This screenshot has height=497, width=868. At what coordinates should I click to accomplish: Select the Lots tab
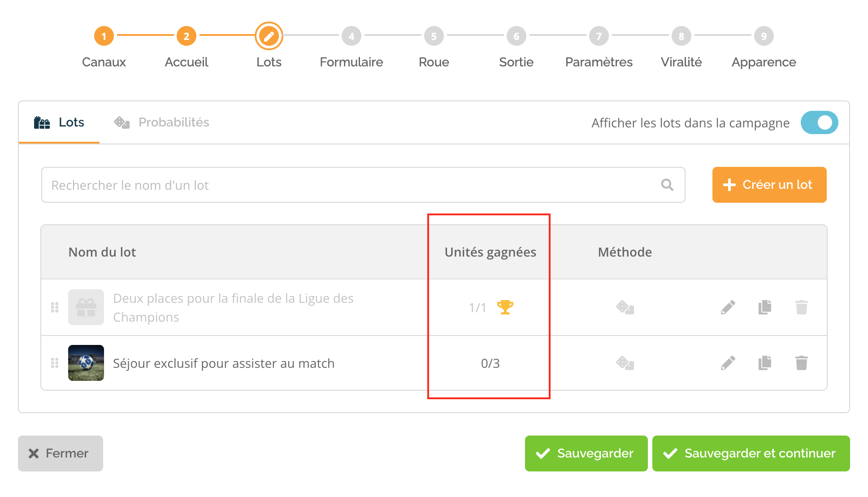(59, 122)
